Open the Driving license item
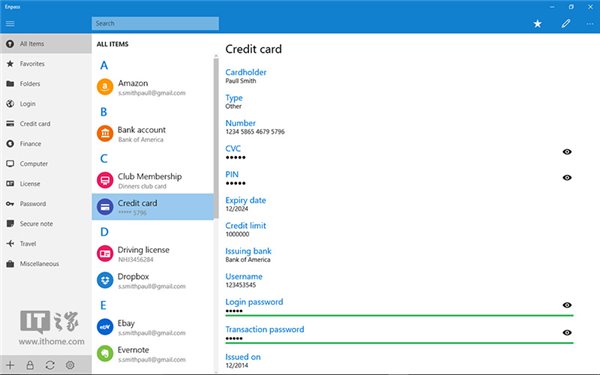 point(153,254)
